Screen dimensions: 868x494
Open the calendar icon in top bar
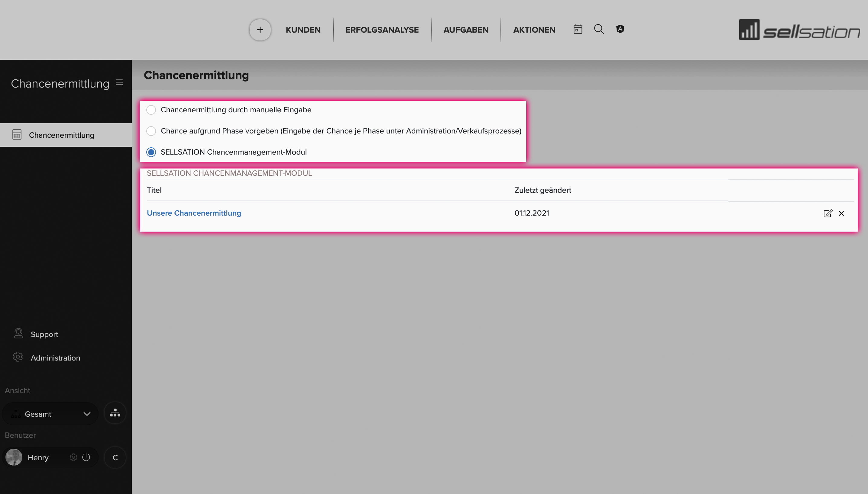click(578, 29)
